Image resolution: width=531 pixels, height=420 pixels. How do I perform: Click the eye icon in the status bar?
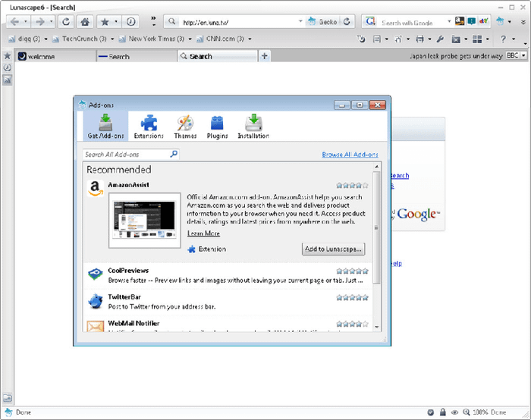454,412
